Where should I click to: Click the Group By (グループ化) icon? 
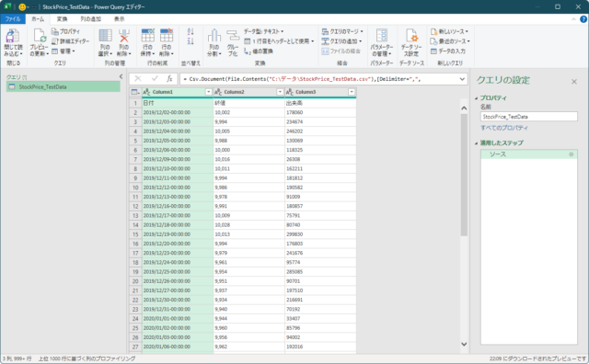click(233, 36)
